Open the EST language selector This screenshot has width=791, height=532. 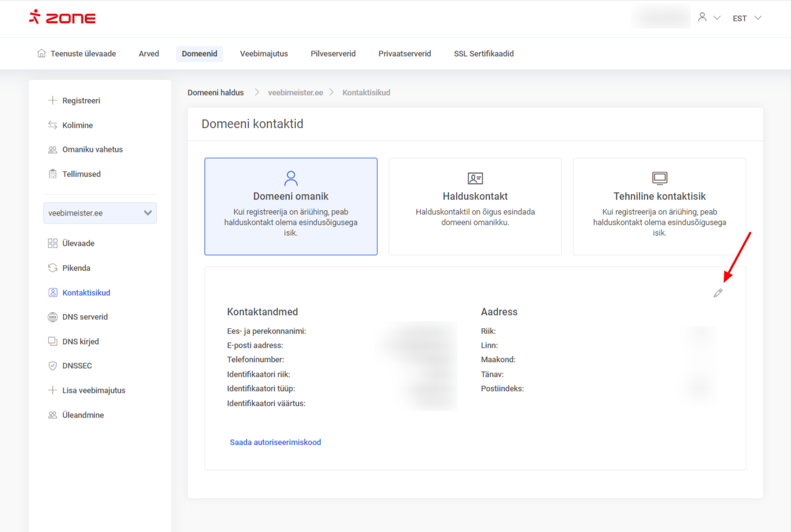[747, 19]
